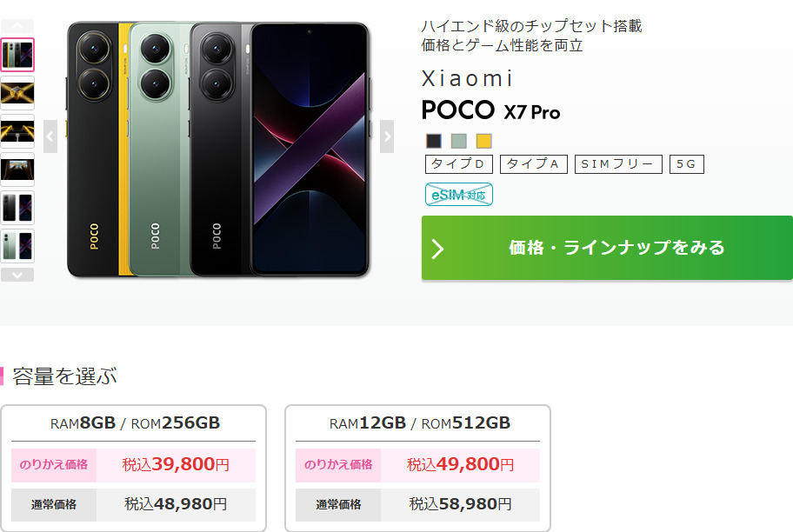Screen dimensions: 793x532
Task: Show next phone image with right arrow
Action: tap(387, 136)
